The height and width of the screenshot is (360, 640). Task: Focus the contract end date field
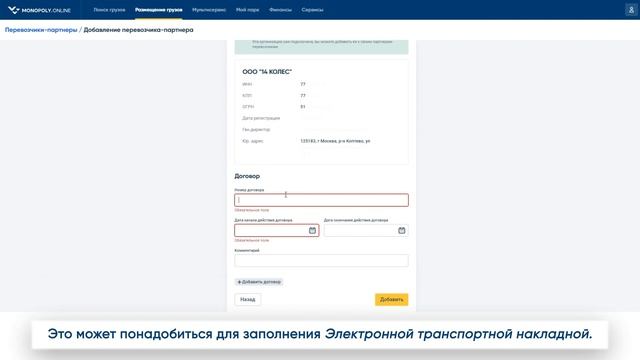click(x=366, y=231)
